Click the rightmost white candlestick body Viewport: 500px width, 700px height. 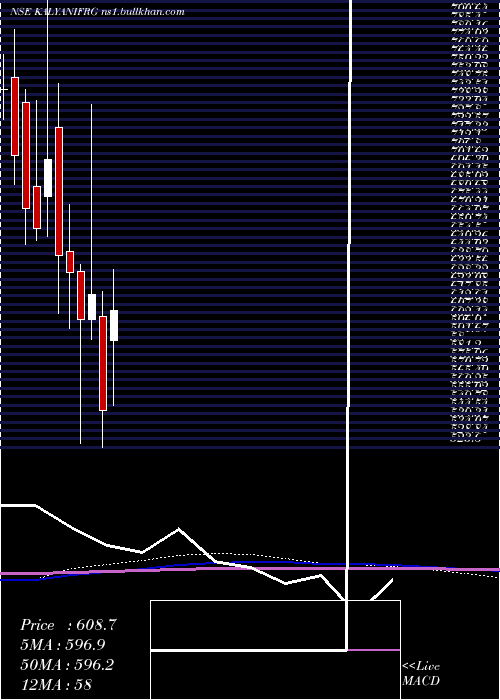point(114,325)
